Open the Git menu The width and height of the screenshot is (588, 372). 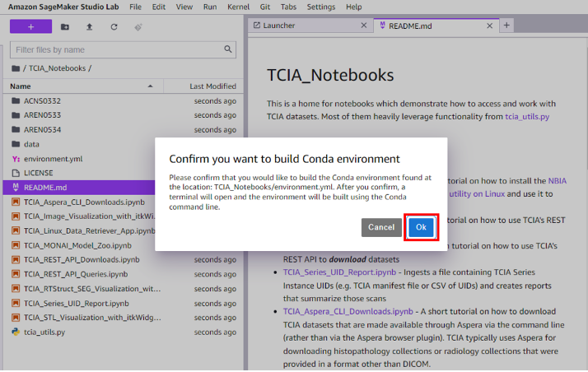click(264, 7)
